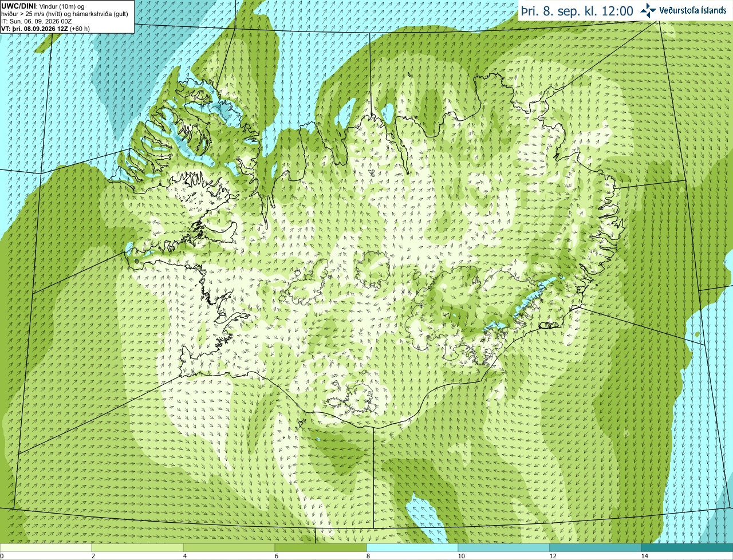This screenshot has height=560, width=733.
Task: Pick the 2–4 light green legend segment
Action: pos(137,547)
